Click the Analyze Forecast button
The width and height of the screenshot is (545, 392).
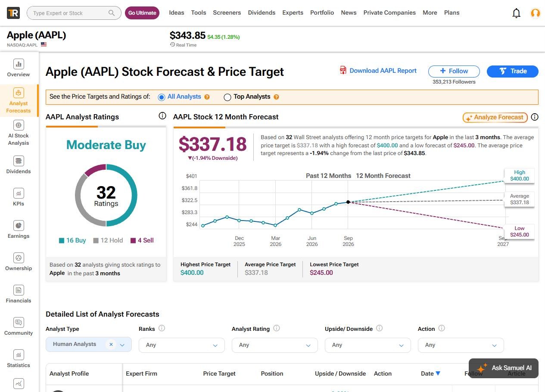point(495,117)
